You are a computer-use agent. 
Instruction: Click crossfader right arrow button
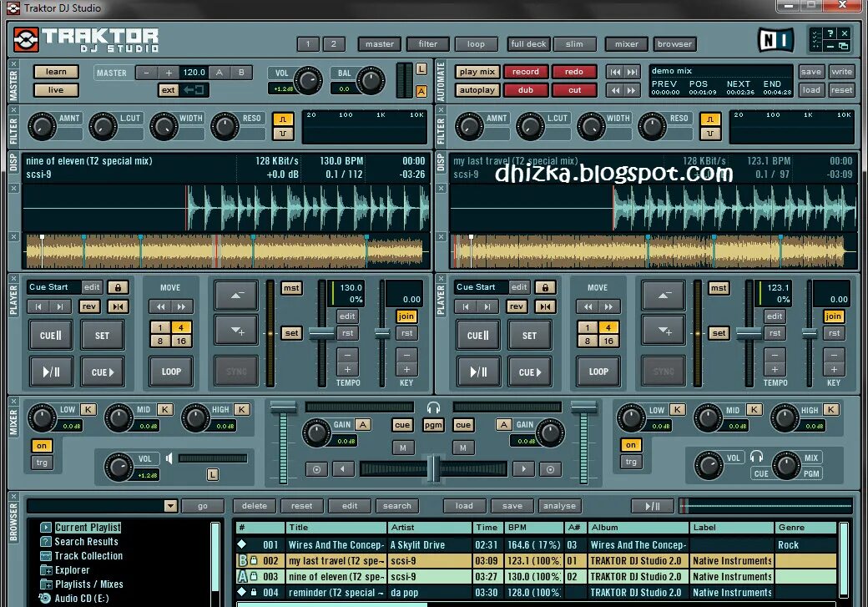click(x=523, y=469)
